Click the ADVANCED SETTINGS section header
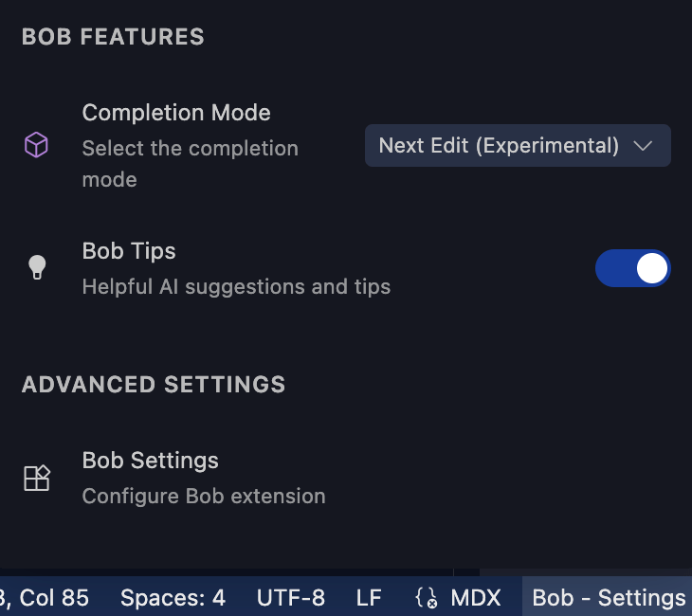The image size is (692, 616). pos(154,384)
